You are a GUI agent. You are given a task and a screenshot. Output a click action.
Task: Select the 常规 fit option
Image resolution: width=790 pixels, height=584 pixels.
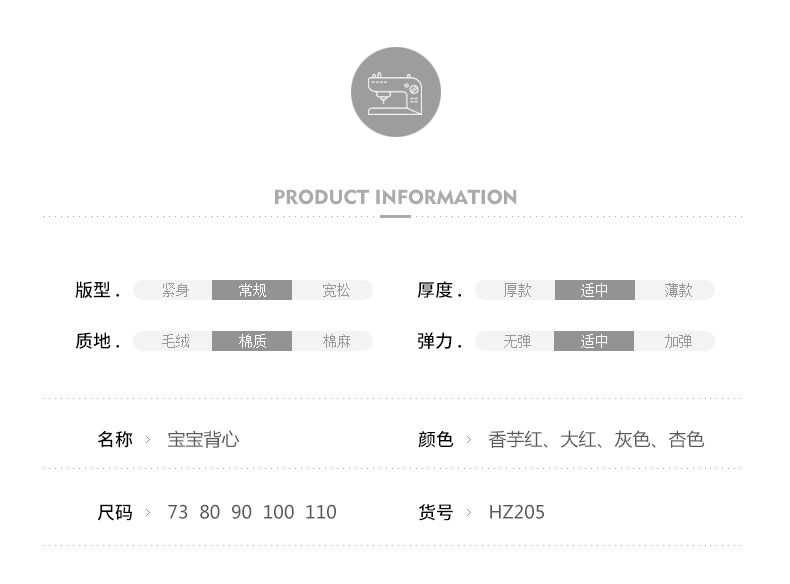click(252, 290)
